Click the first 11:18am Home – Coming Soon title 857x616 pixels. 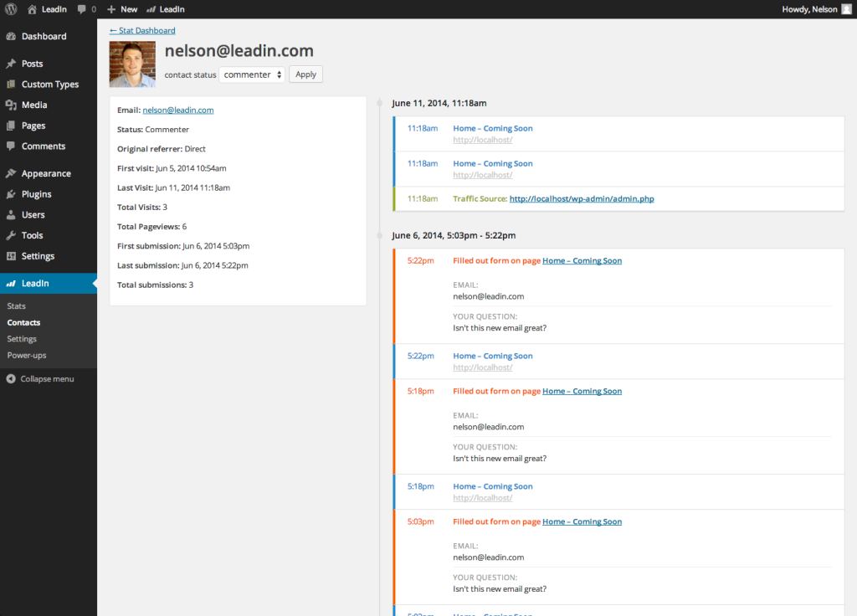click(x=493, y=128)
